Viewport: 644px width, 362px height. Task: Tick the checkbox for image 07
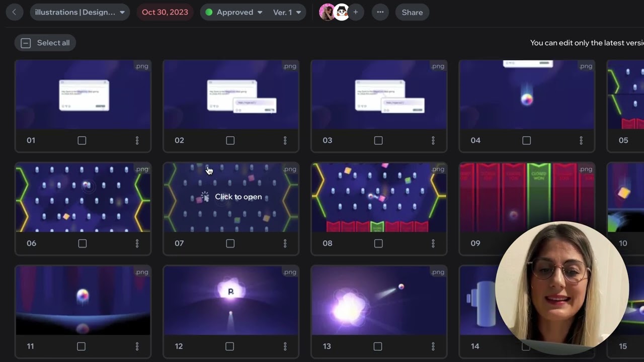pos(230,243)
